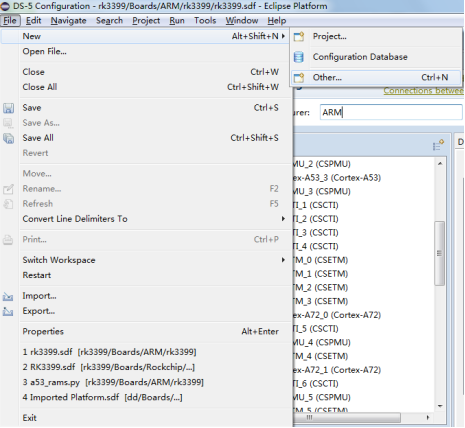
Task: Click the Configuration Database icon
Action: point(299,57)
